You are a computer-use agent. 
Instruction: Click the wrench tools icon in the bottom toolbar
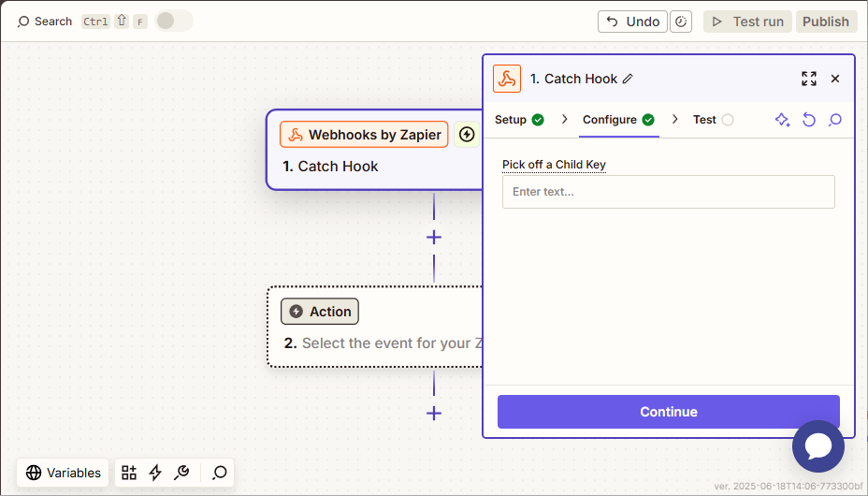(x=181, y=473)
